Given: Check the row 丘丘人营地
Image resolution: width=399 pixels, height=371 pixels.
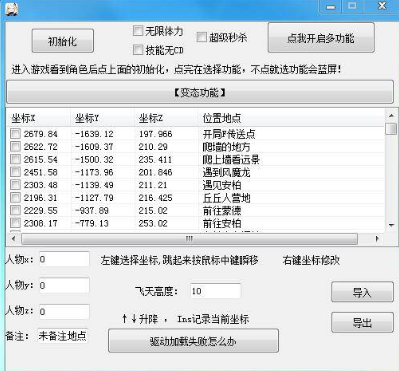Looking at the screenshot, I should click(15, 198).
